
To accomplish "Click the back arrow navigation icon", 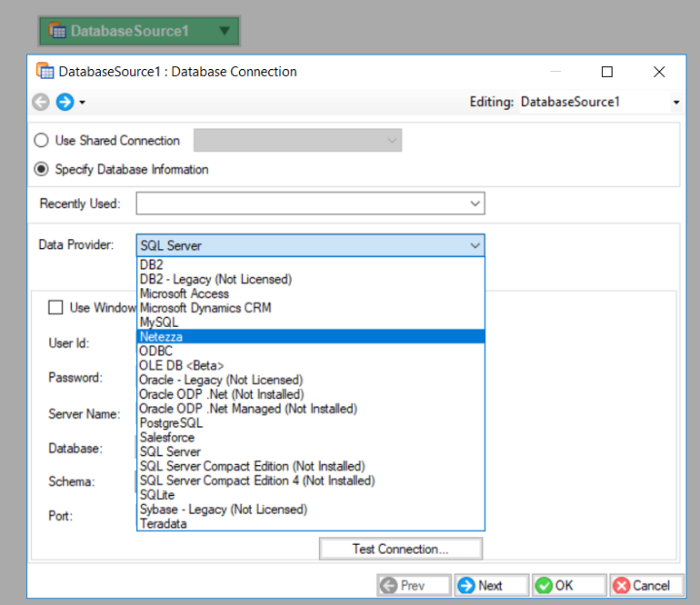I will [41, 102].
